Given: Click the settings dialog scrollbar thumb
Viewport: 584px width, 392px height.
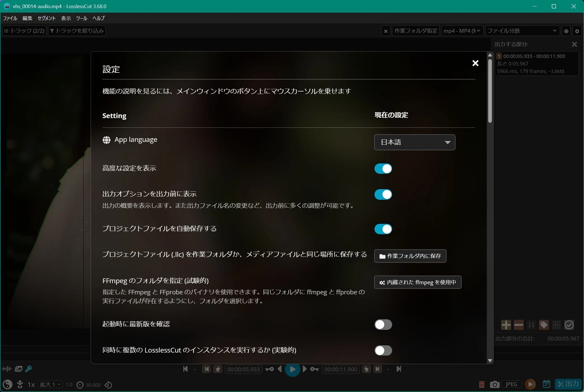Looking at the screenshot, I should [x=490, y=91].
